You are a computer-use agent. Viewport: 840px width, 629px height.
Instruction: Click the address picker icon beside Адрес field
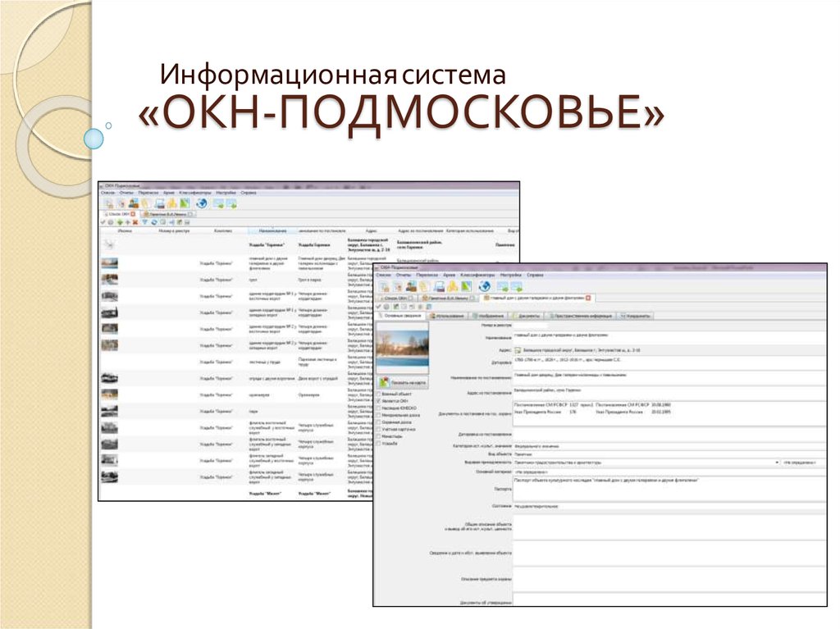click(518, 350)
